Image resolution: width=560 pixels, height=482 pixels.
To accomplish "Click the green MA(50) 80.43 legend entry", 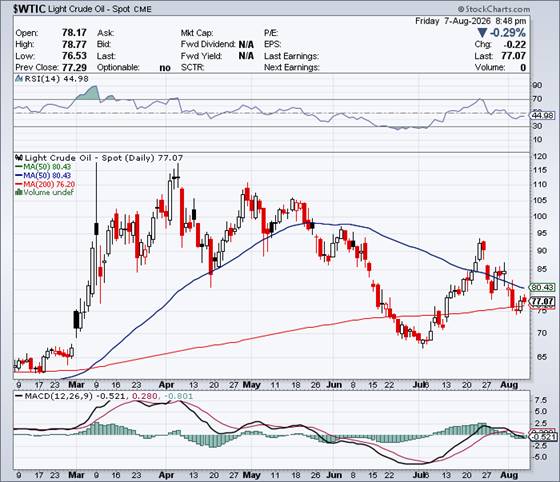I will click(x=47, y=167).
